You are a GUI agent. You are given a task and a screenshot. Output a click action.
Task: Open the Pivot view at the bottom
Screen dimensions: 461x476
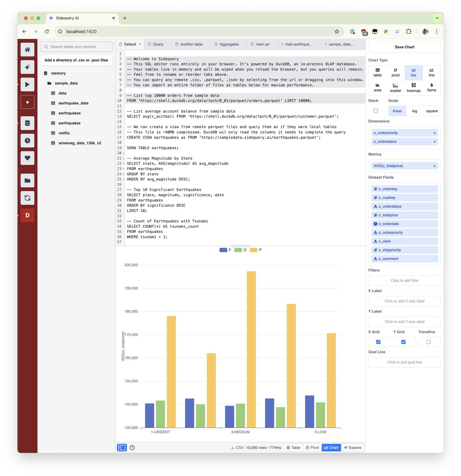tap(312, 447)
